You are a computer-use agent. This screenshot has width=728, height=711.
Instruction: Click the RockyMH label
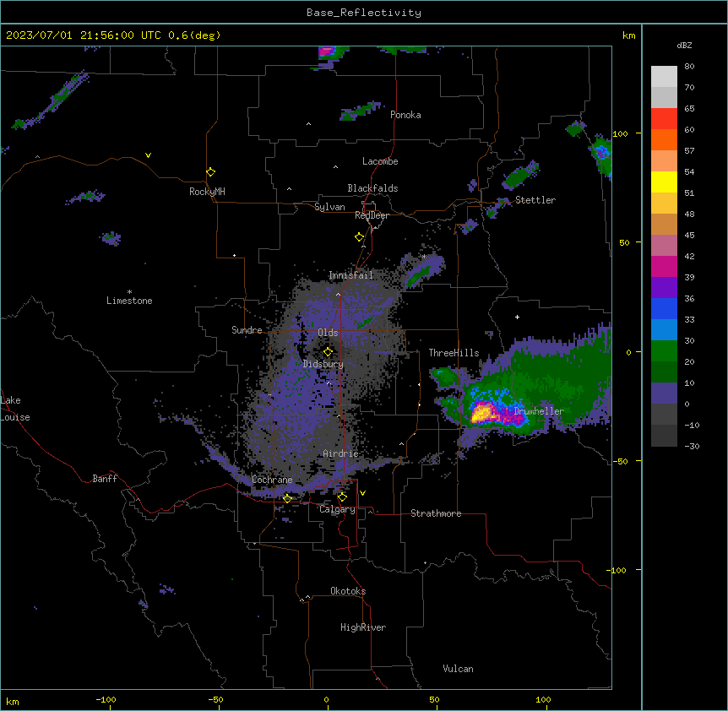pyautogui.click(x=207, y=192)
